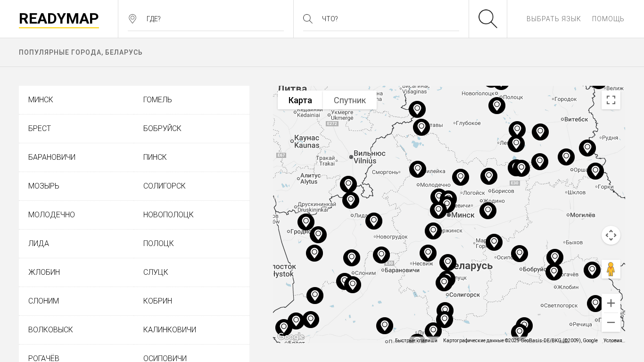This screenshot has height=362, width=644.
Task: Open the map marker right of Орша
Action: click(x=595, y=171)
